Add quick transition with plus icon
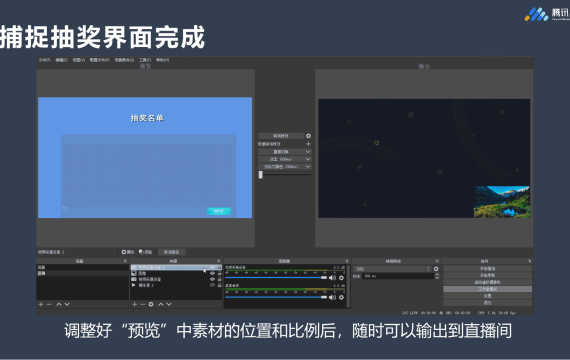570x360 pixels. pos(308,144)
